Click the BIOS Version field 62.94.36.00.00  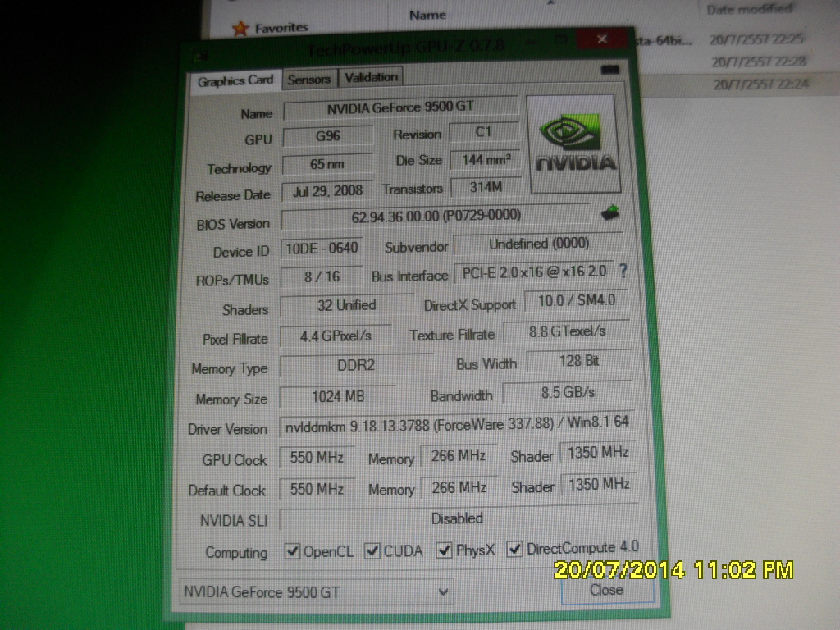[436, 216]
